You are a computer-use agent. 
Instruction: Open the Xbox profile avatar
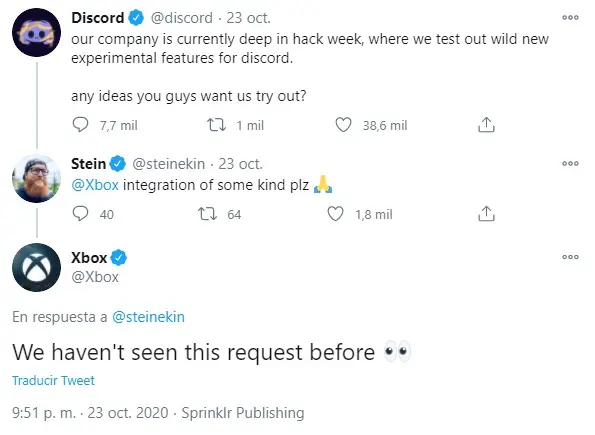(36, 268)
